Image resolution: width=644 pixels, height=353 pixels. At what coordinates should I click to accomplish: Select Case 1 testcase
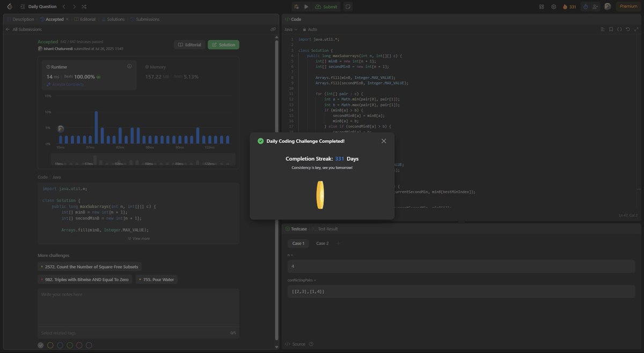click(x=298, y=243)
